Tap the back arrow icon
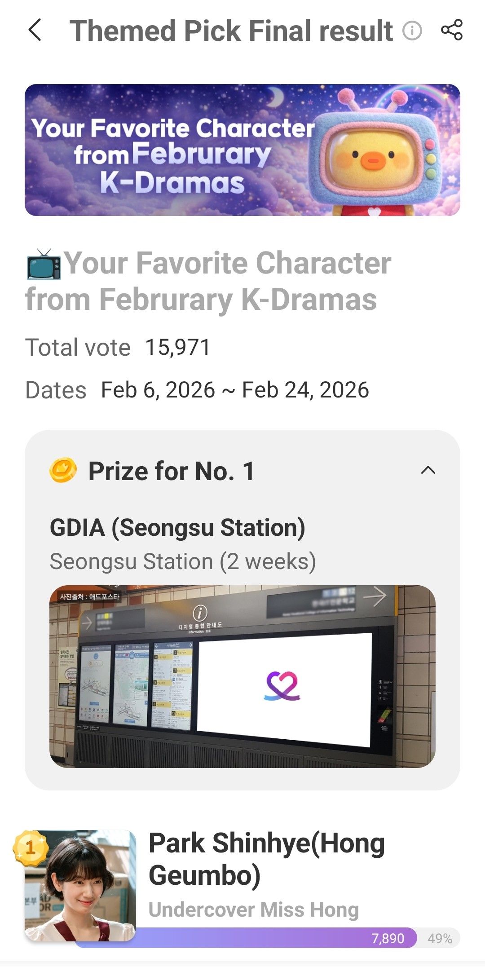Viewport: 485px width, 980px height. 35,31
